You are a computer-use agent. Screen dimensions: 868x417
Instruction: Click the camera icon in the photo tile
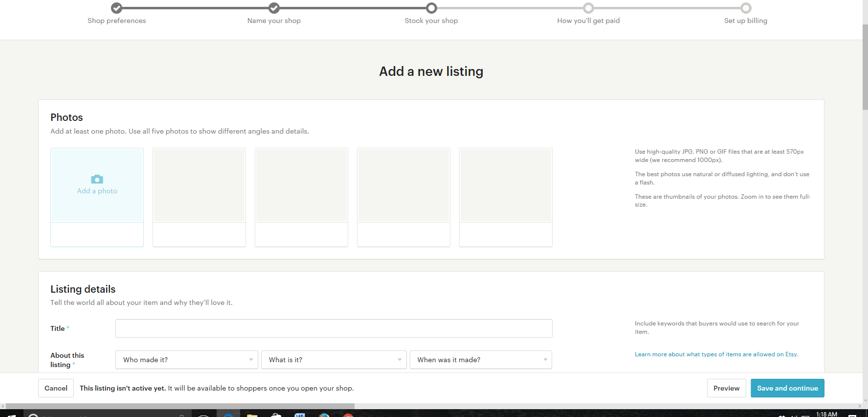pyautogui.click(x=97, y=179)
